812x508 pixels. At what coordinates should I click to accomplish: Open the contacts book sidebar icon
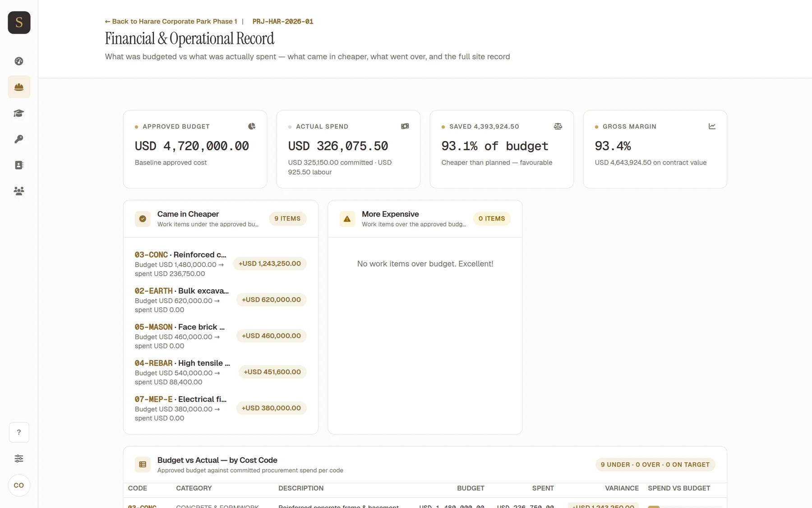click(x=19, y=165)
